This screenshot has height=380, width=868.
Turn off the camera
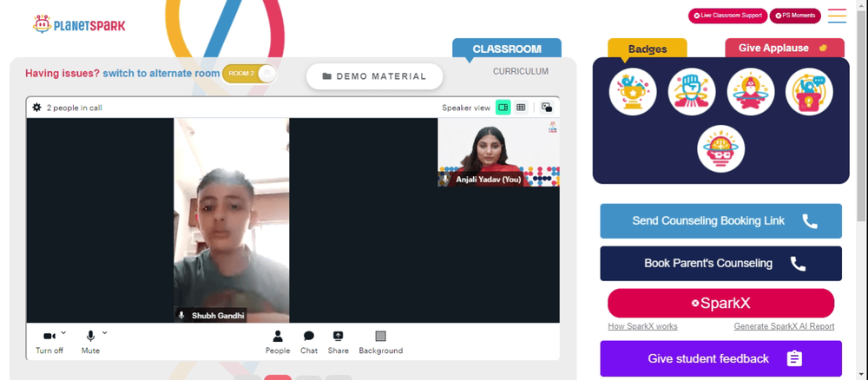[49, 341]
